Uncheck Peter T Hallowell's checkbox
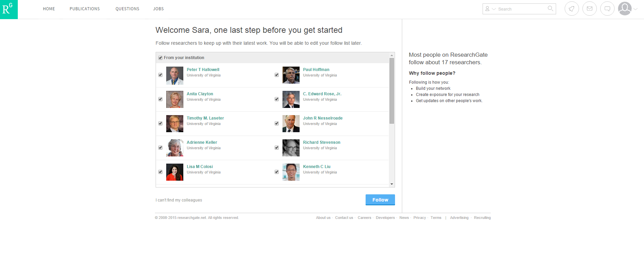Image resolution: width=644 pixels, height=277 pixels. click(160, 75)
